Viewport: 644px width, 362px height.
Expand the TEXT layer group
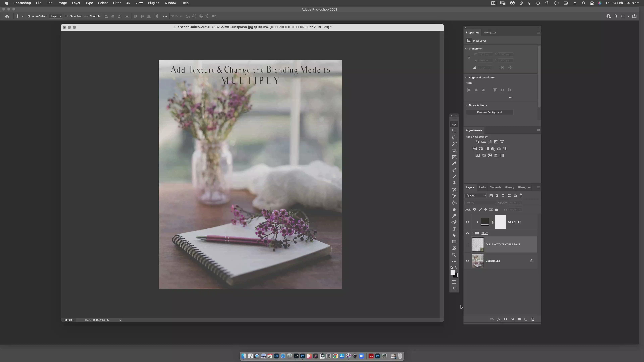[x=473, y=233]
